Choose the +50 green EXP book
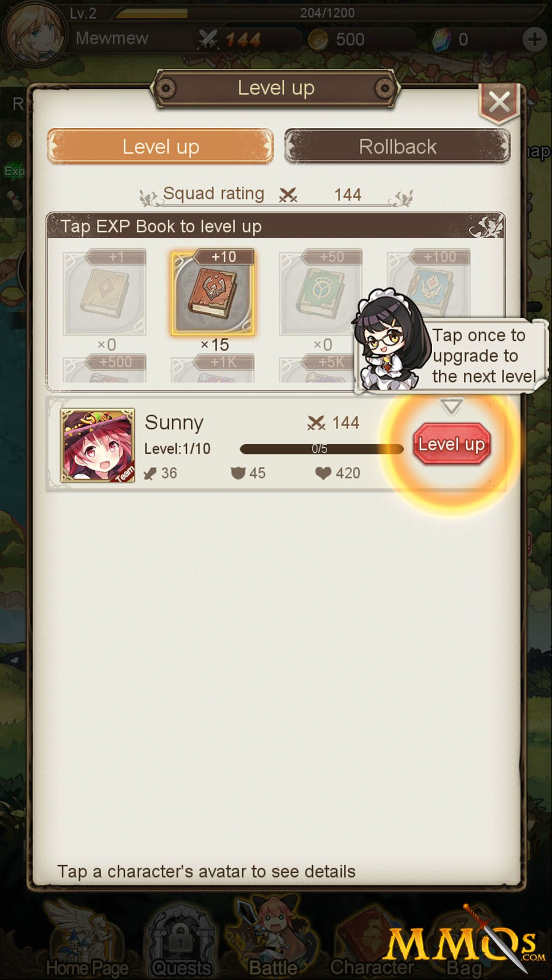The width and height of the screenshot is (552, 980). click(x=320, y=292)
